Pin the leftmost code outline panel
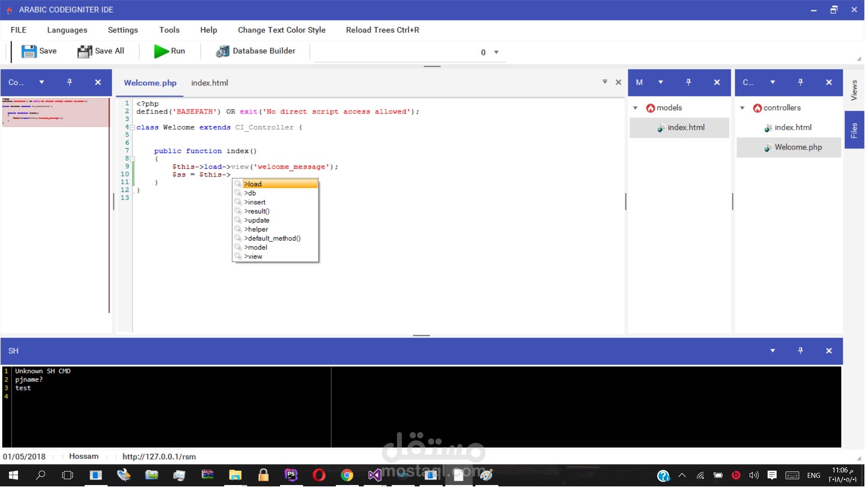 [69, 82]
